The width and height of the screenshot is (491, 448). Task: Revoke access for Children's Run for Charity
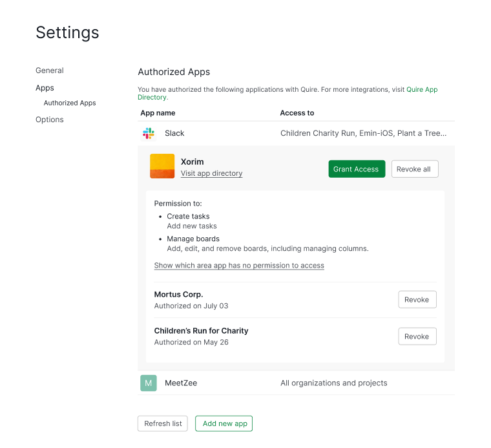417,336
